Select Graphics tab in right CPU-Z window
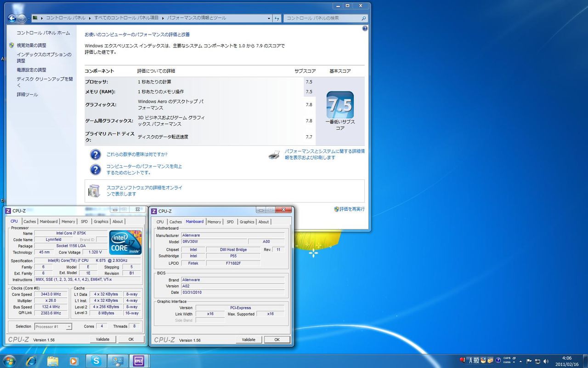This screenshot has width=588, height=368. [247, 222]
